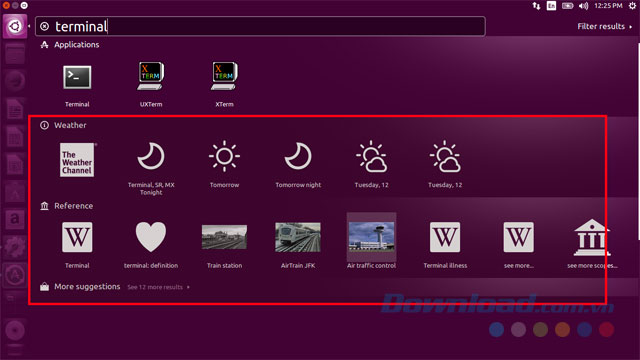Click the terminal search field
Viewport: 640px width, 360px height.
(260, 27)
